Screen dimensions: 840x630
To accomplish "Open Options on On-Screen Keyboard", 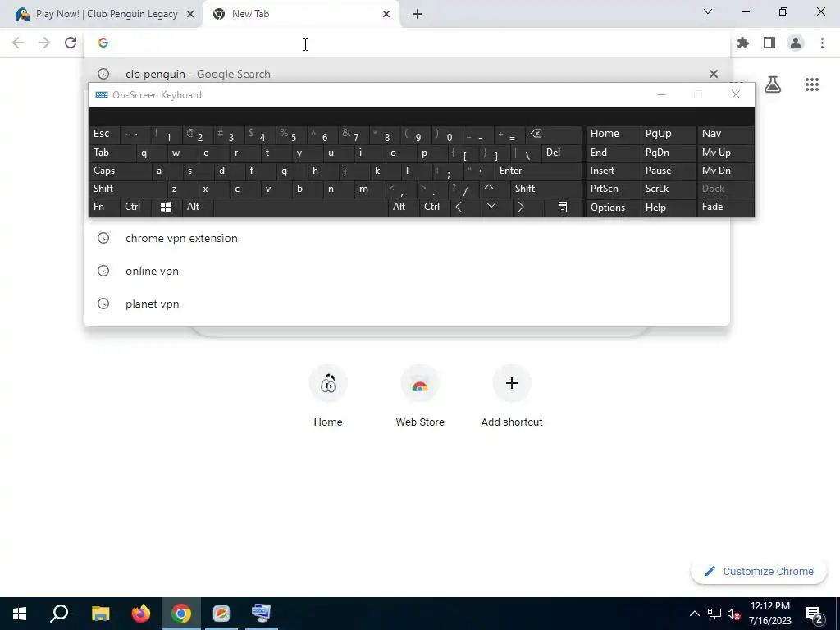I will point(614,208).
